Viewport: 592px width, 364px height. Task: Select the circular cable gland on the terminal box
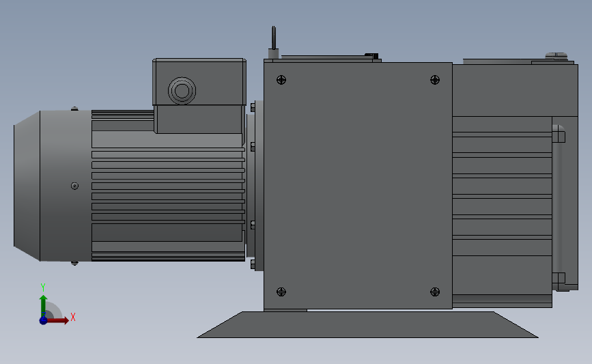pyautogui.click(x=182, y=91)
